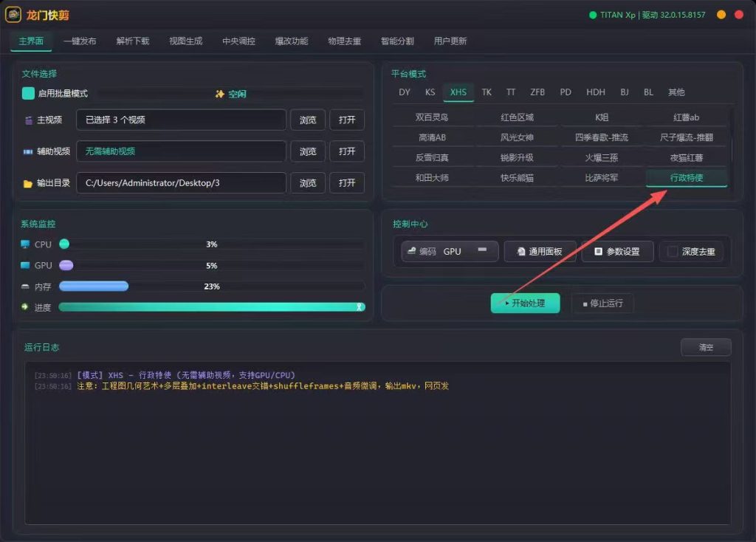Click 浏览 for the main video
Screen dimensions: 756x542
pyautogui.click(x=308, y=120)
